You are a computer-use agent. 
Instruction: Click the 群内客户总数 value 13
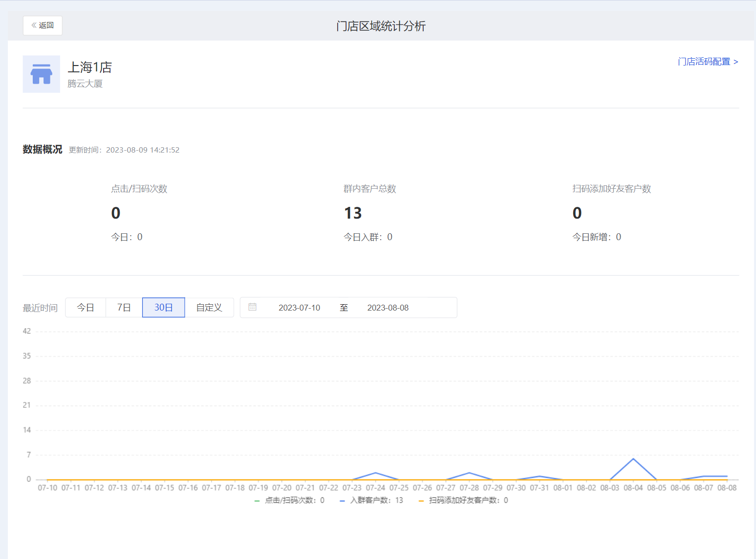[x=353, y=213]
